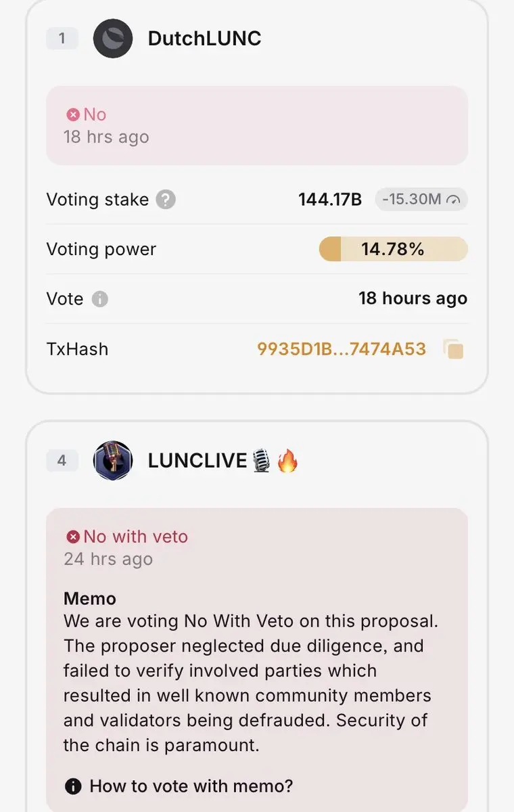The height and width of the screenshot is (812, 514).
Task: Copy the TxHash with the copy icon
Action: tap(454, 349)
